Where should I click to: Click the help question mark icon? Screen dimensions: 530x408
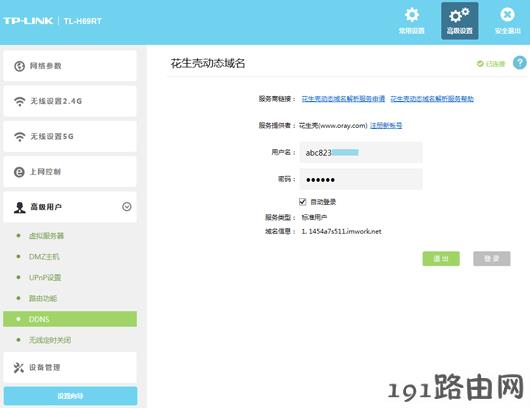tap(520, 63)
